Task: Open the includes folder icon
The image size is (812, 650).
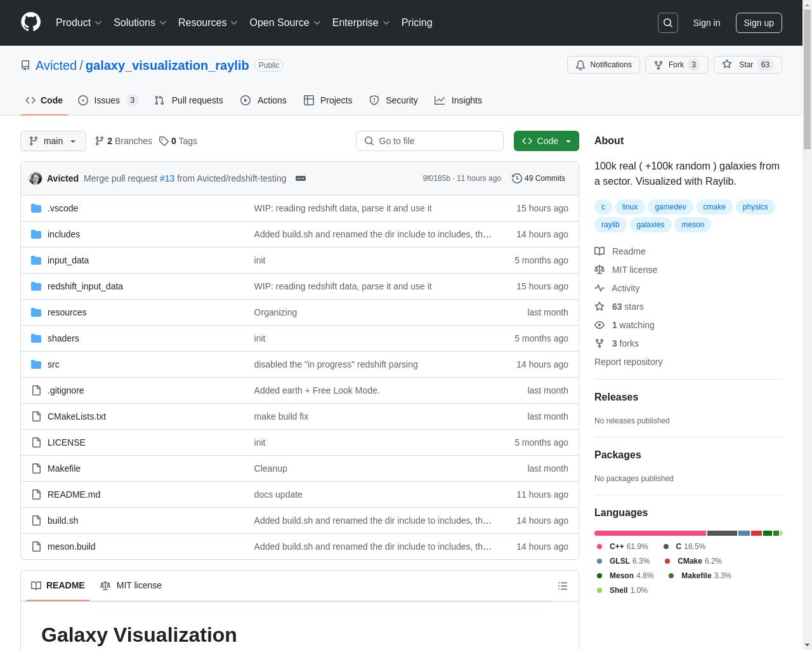Action: click(36, 234)
